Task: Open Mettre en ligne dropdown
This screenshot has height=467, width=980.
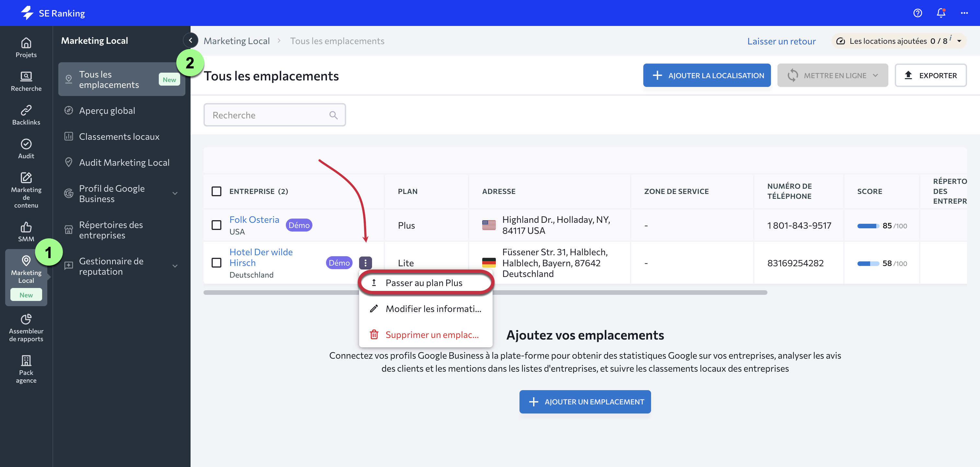Action: click(833, 75)
